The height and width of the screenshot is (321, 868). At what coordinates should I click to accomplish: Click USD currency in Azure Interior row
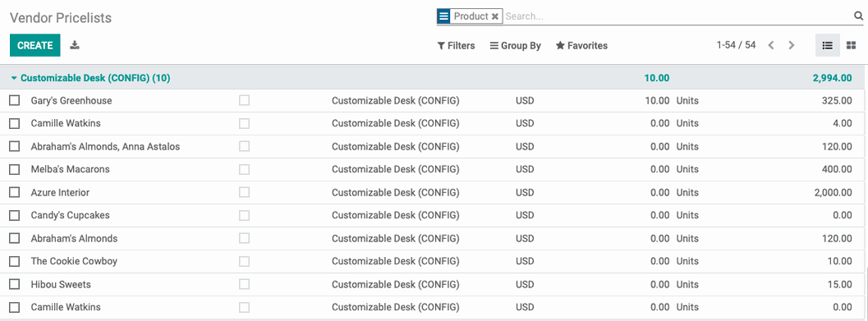525,193
